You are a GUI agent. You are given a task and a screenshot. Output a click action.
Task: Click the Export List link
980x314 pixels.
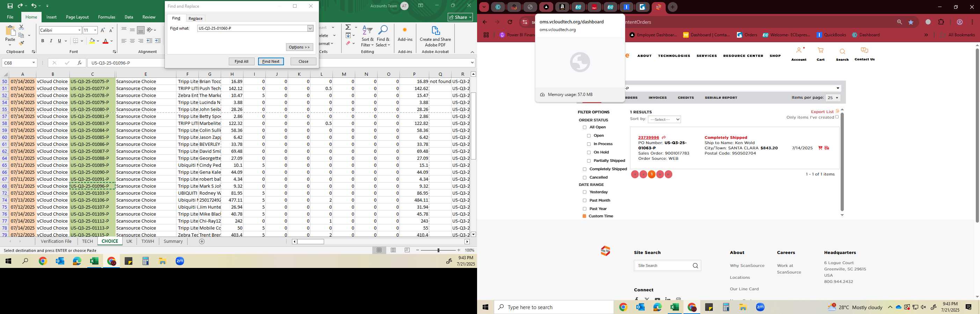[x=822, y=112]
